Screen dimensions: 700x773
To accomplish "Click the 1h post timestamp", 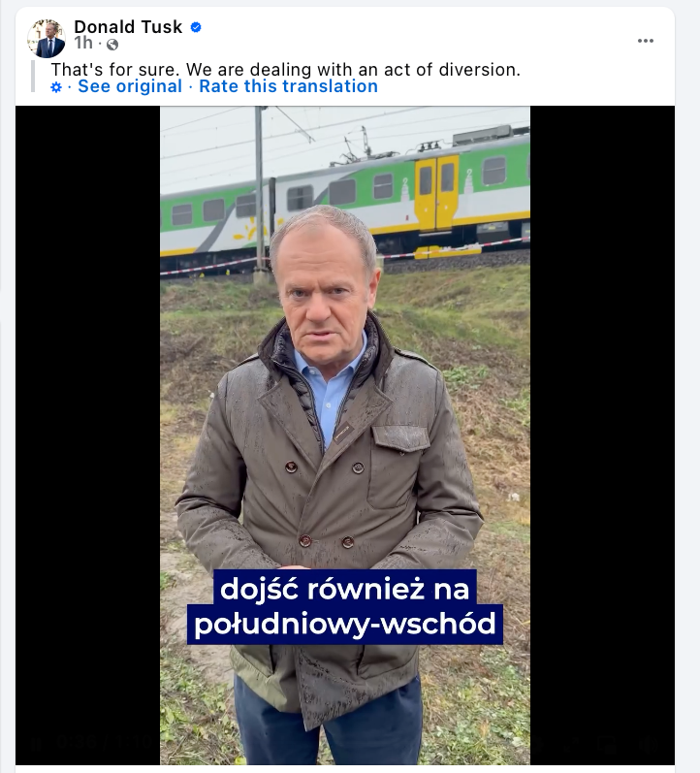I will (x=83, y=44).
